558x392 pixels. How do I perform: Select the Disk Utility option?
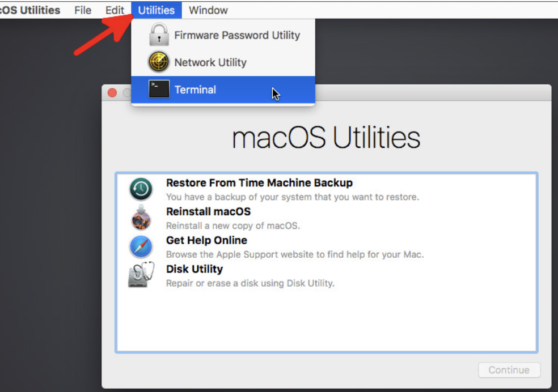[x=326, y=275]
